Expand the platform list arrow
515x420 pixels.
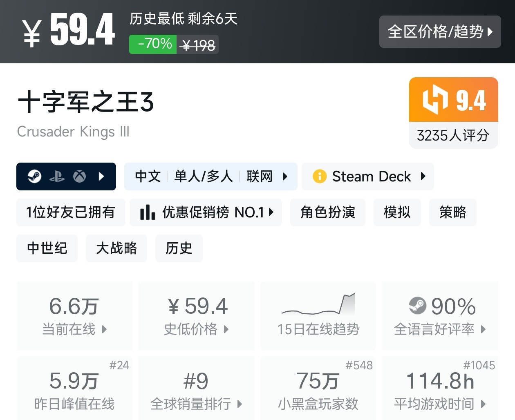(102, 176)
